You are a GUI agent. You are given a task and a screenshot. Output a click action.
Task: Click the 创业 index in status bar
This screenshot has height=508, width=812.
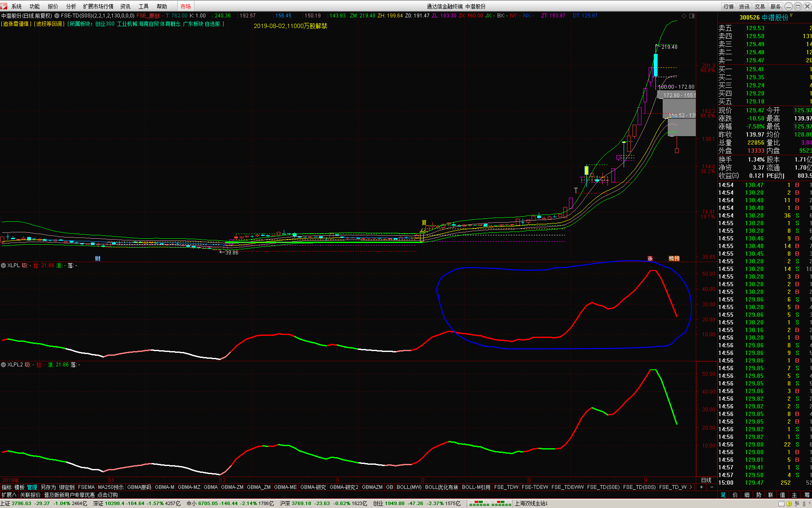(x=417, y=504)
